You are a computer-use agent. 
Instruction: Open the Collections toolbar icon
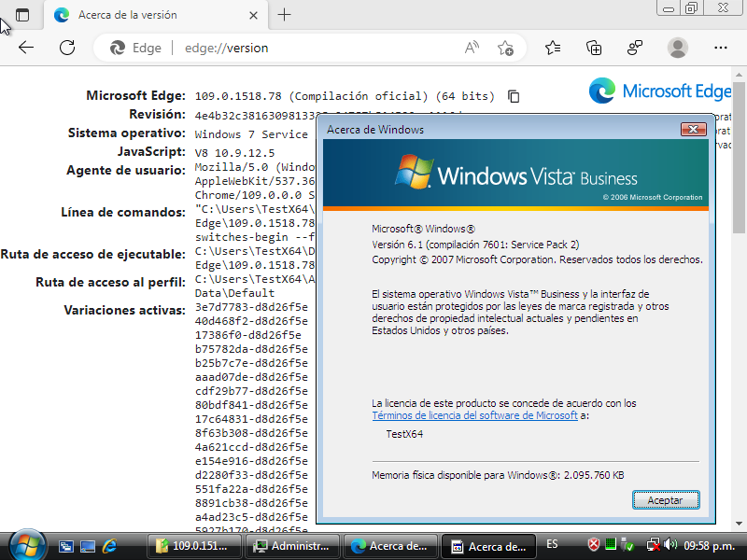(x=594, y=48)
